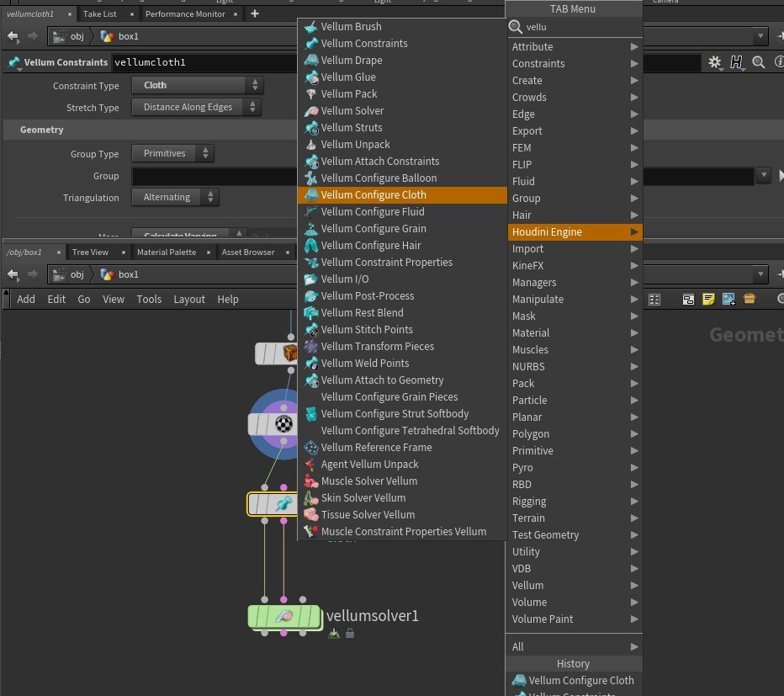Open Stretch Type dropdown
This screenshot has height=696, width=784.
coord(197,107)
